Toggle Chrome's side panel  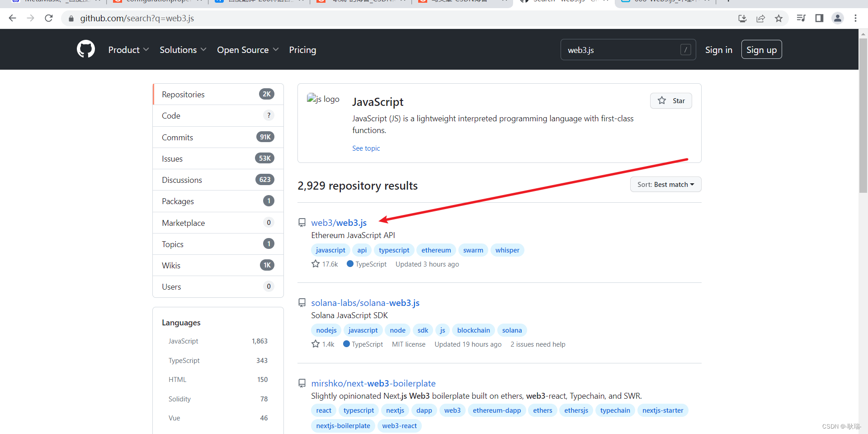[x=820, y=19]
